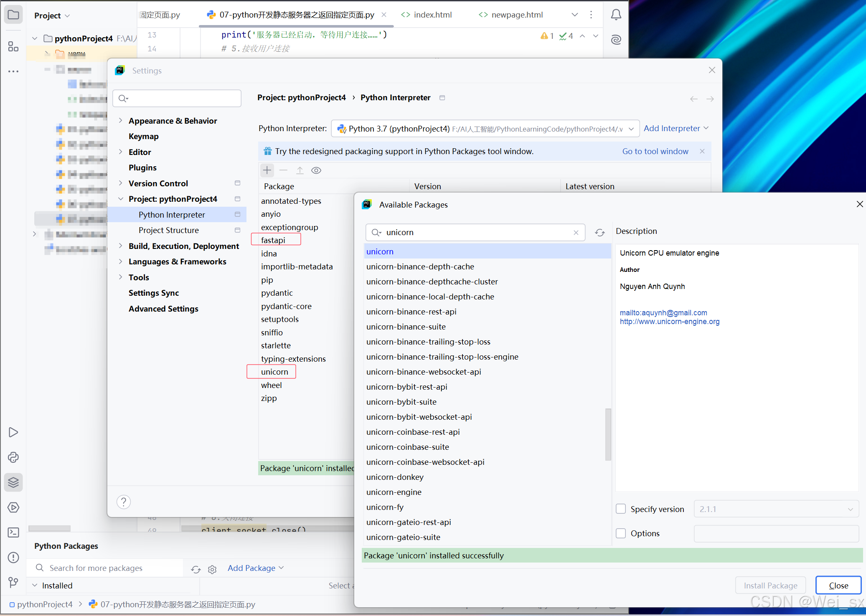The image size is (866, 616).
Task: Click Go to tool window link
Action: click(x=655, y=151)
